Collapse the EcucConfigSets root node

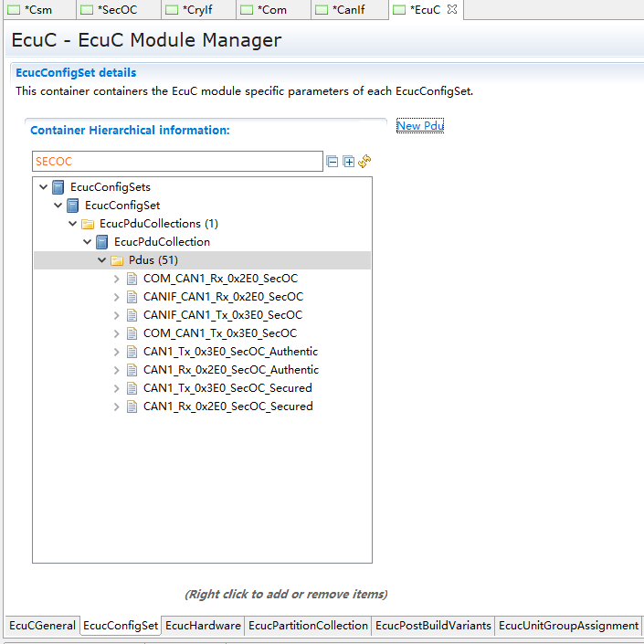pyautogui.click(x=43, y=187)
